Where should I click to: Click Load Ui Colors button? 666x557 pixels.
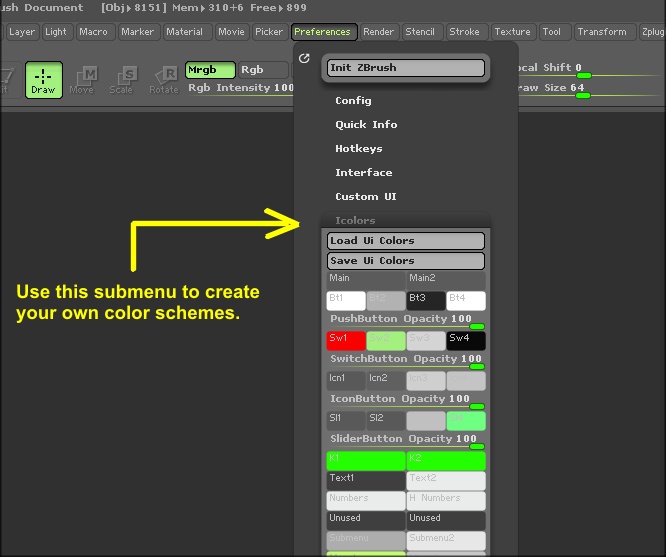406,241
